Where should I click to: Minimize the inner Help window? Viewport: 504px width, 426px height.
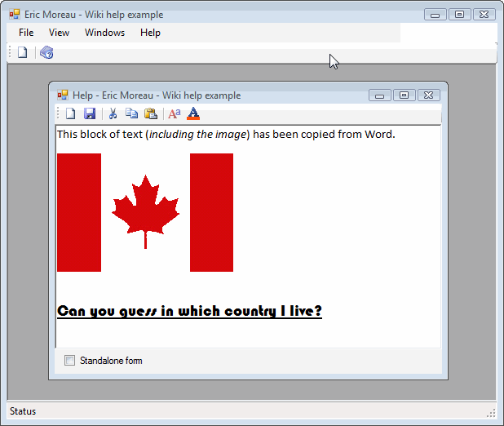379,95
